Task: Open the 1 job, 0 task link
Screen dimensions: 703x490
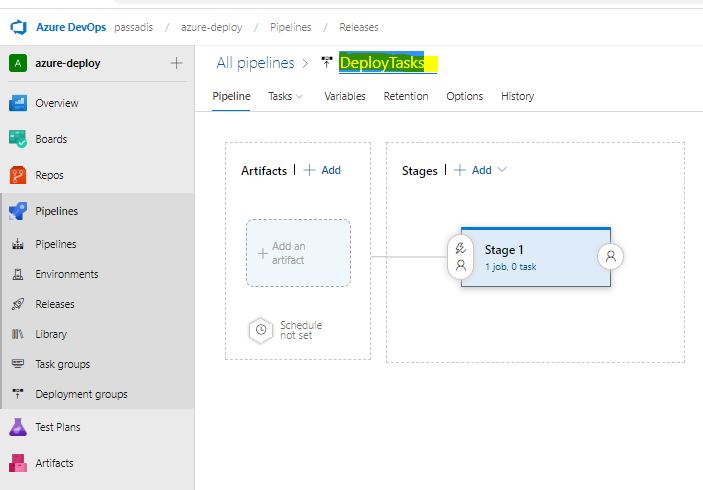Action: pos(510,267)
